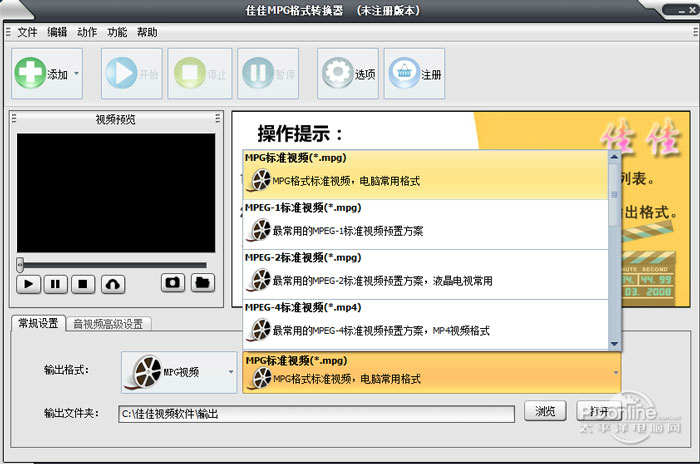Viewport: 700px width, 464px height.
Task: Stop the video preview playback
Action: (83, 284)
